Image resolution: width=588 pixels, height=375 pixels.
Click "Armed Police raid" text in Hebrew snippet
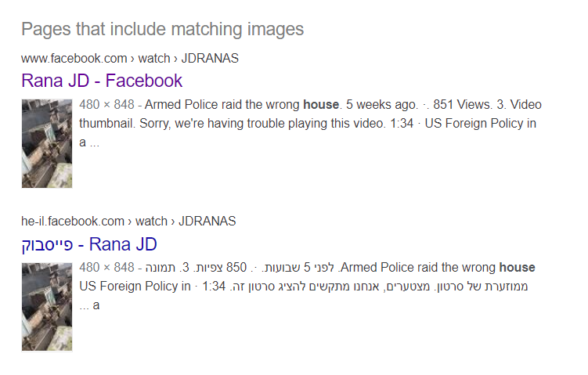(x=389, y=268)
